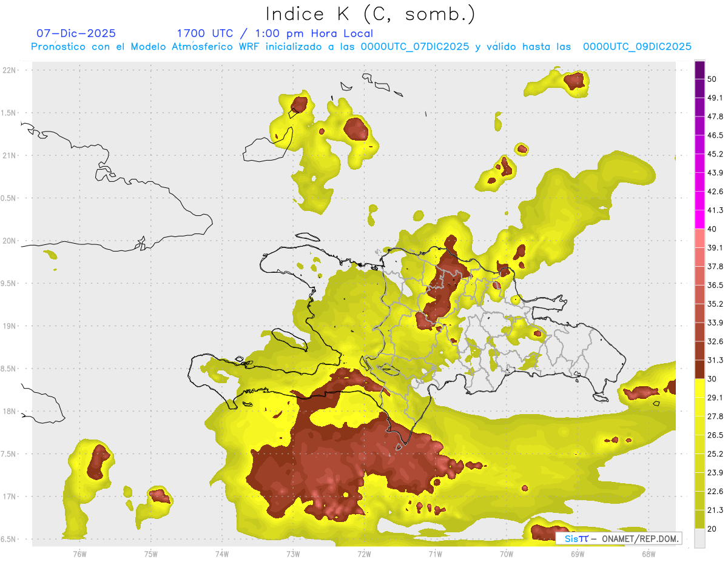Click the colorbar value 29.1
The width and height of the screenshot is (728, 562).
715,398
